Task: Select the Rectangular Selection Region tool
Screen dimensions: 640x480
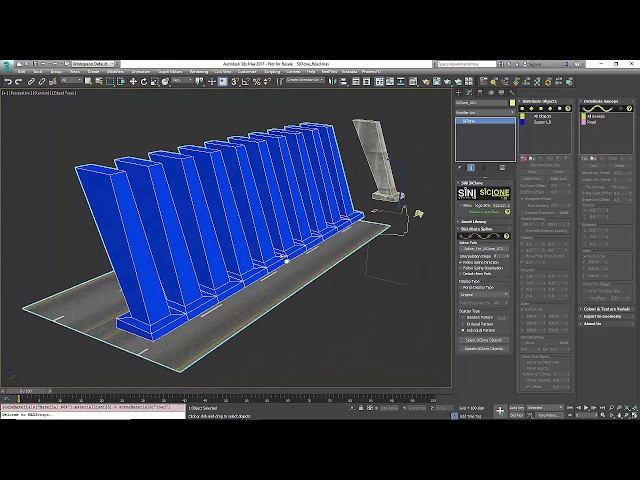Action: 110,82
